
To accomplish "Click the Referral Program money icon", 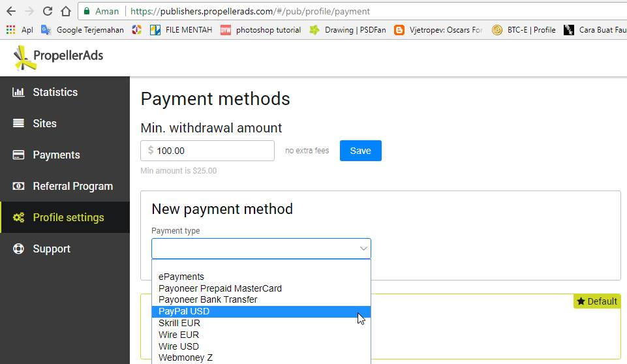I will pyautogui.click(x=18, y=186).
